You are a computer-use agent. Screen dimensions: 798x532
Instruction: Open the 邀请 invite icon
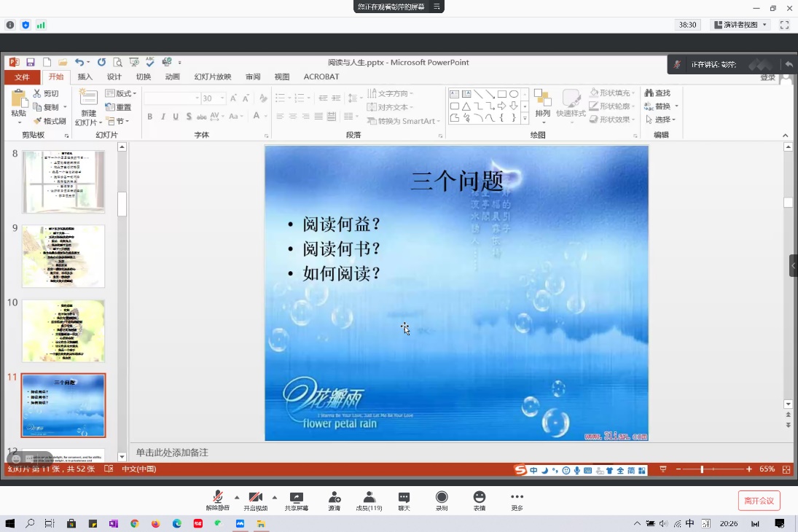(x=334, y=500)
